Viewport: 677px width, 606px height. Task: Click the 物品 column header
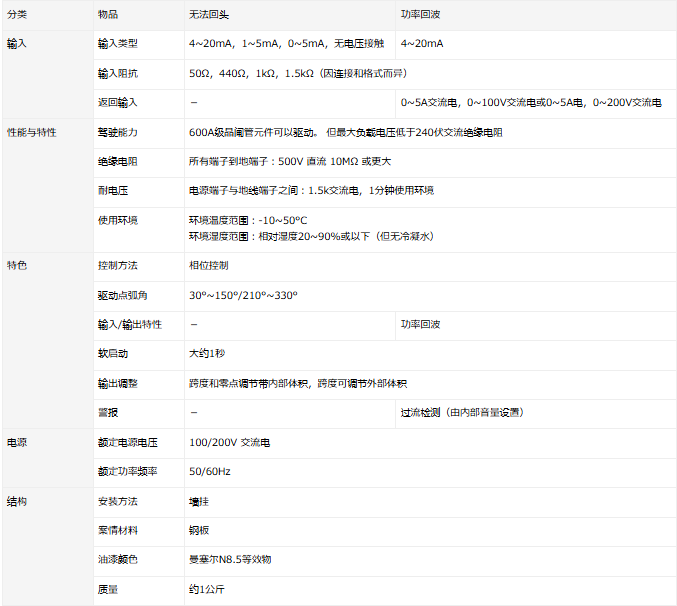point(108,15)
